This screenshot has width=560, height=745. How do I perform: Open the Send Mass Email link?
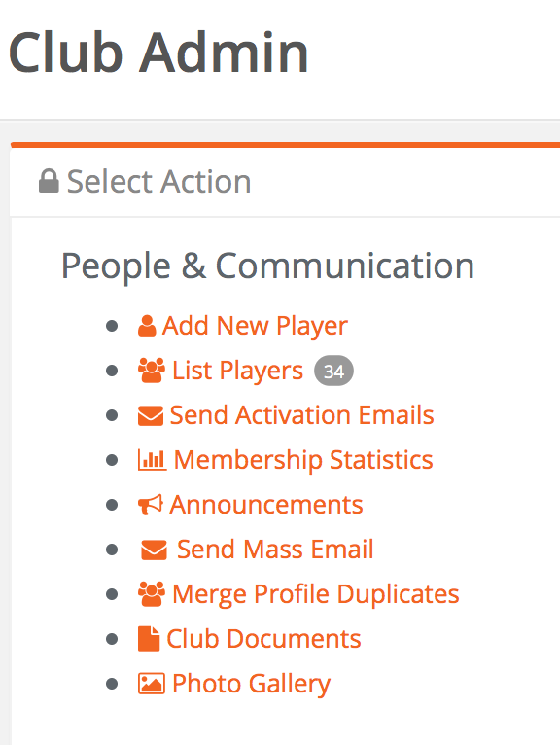(x=275, y=550)
